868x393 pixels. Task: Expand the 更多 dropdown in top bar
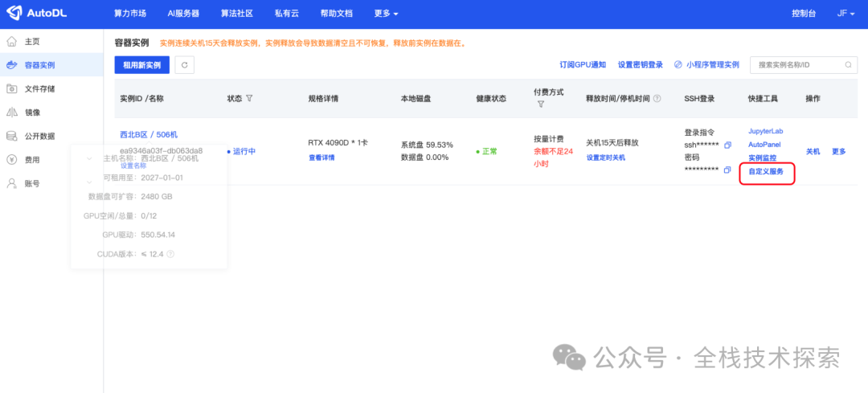pos(386,14)
